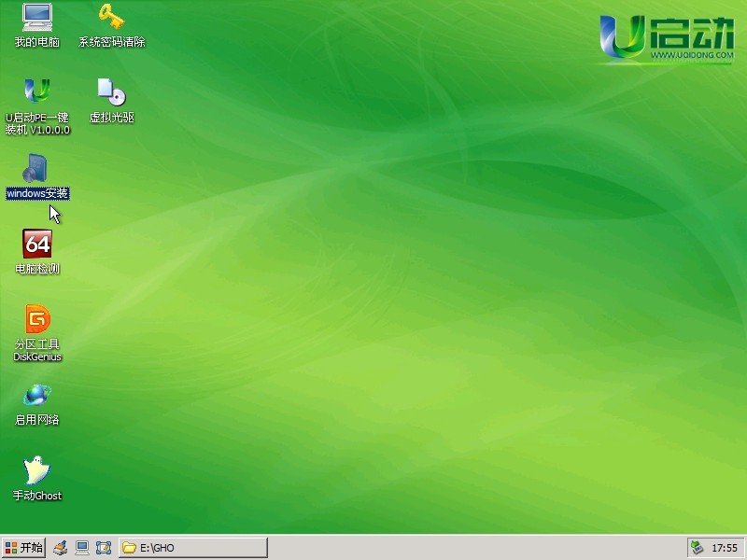Click the 17:55 clock in tray
Viewport: 747px width, 560px height.
[x=725, y=548]
